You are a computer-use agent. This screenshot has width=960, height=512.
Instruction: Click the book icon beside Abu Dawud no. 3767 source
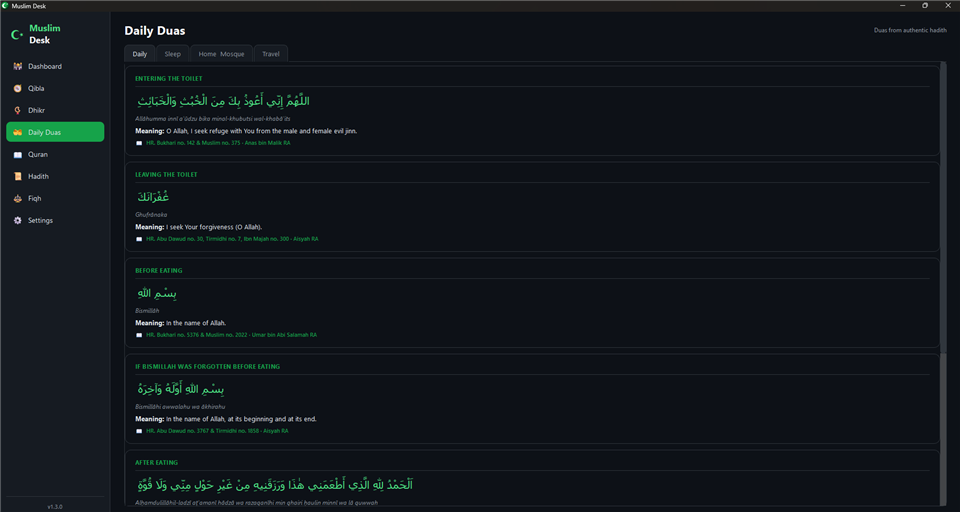pos(139,431)
